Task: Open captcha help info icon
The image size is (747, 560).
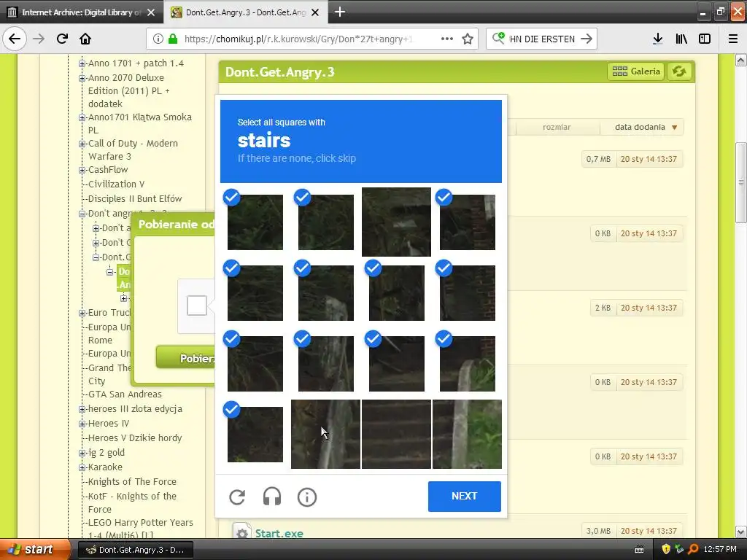Action: coord(307,497)
